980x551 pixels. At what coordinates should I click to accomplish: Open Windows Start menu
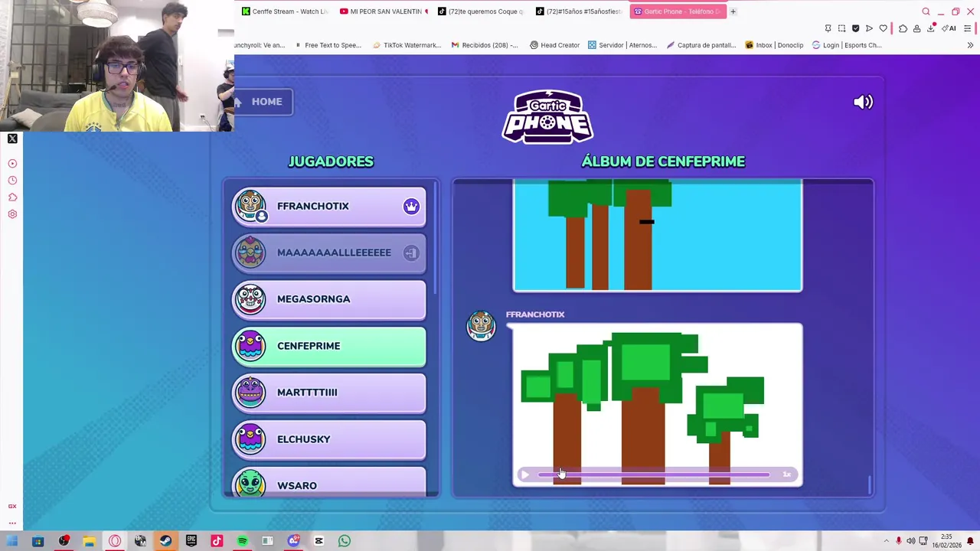click(12, 542)
